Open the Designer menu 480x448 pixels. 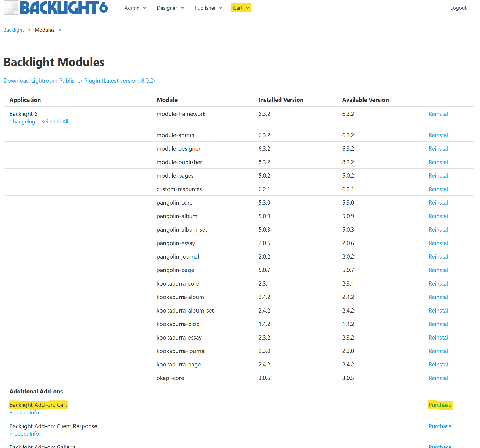click(x=170, y=8)
